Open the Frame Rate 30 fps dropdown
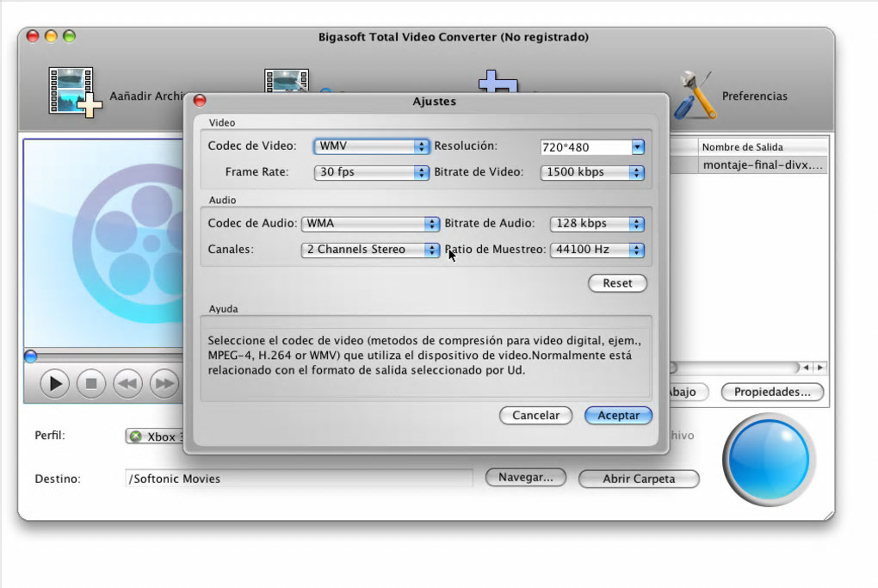 pos(372,172)
